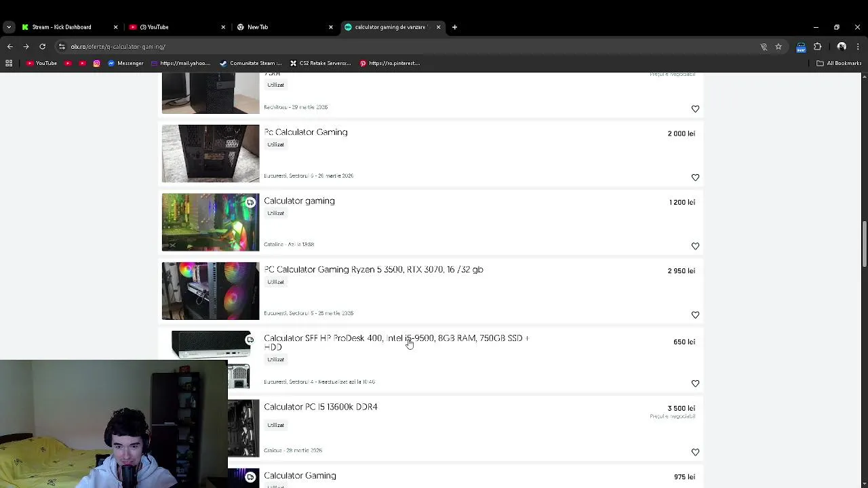Viewport: 868px width, 488px height.
Task: Switch to the (3) YouTube tab
Action: tap(154, 27)
